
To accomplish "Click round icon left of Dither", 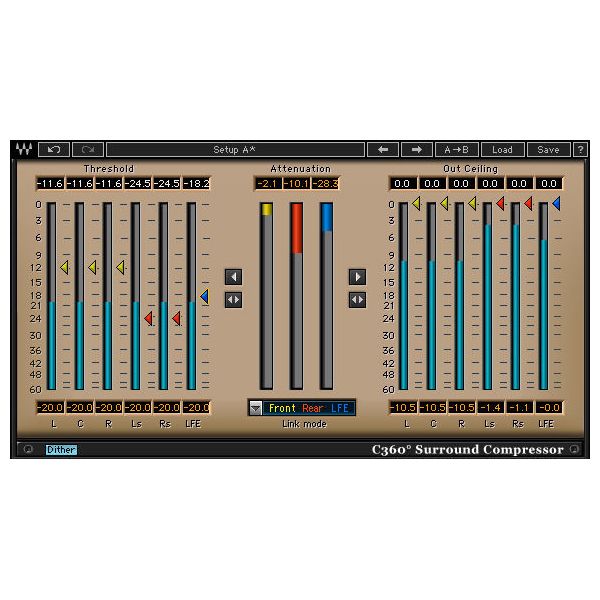I will coord(28,449).
